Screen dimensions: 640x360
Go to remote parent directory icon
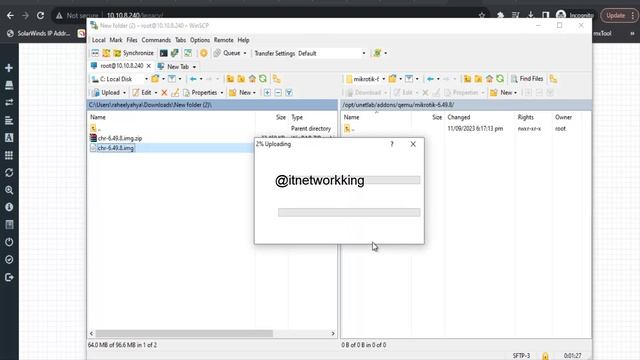[467, 79]
